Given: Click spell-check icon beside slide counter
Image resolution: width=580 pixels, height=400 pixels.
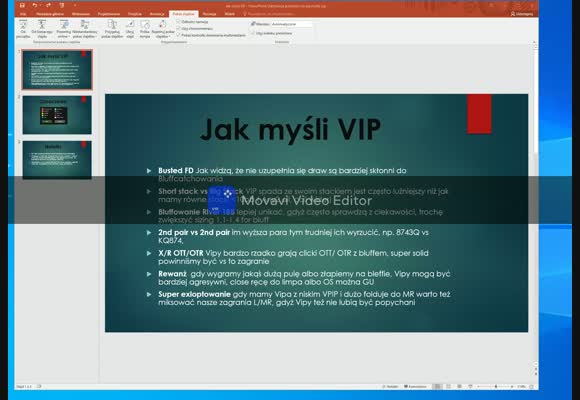Looking at the screenshot, I should point(39,386).
